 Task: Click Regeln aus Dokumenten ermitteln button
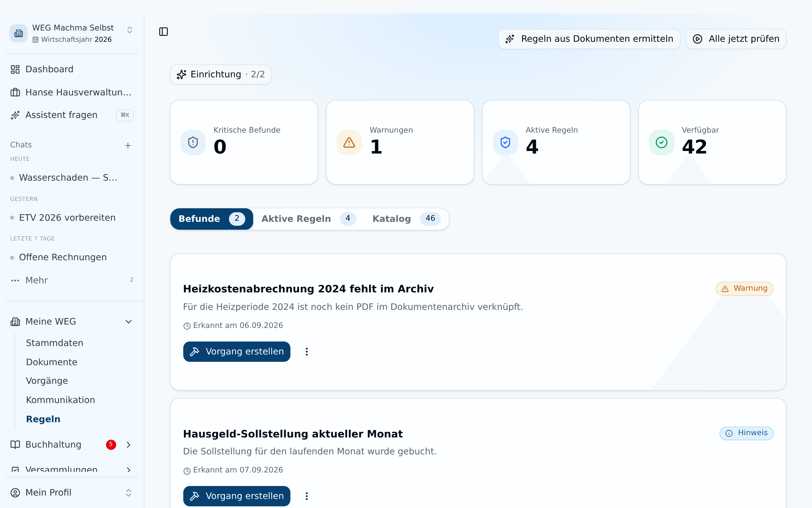[x=589, y=39]
